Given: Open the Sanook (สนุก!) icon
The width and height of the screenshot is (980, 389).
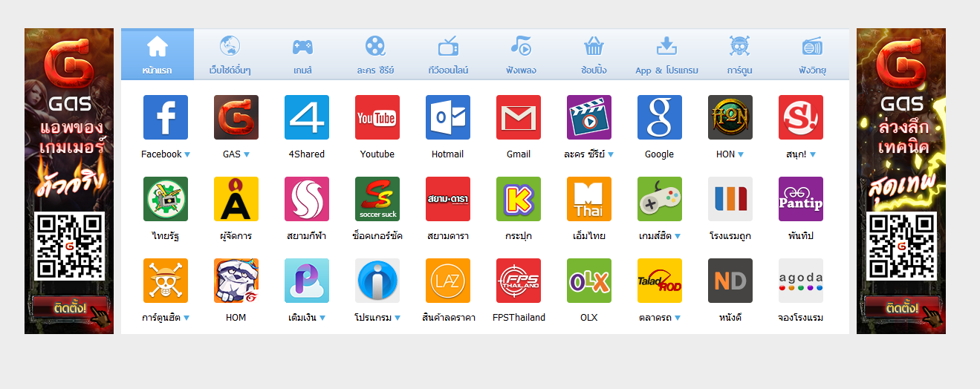Looking at the screenshot, I should tap(801, 117).
